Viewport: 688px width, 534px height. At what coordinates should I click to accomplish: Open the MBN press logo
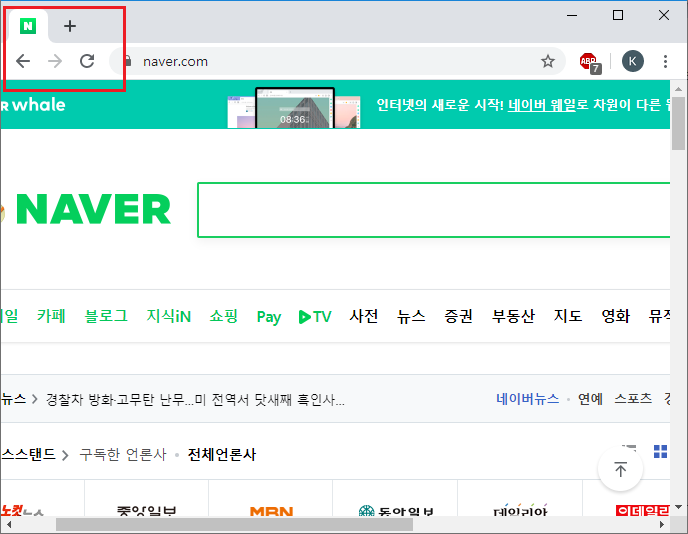271,510
